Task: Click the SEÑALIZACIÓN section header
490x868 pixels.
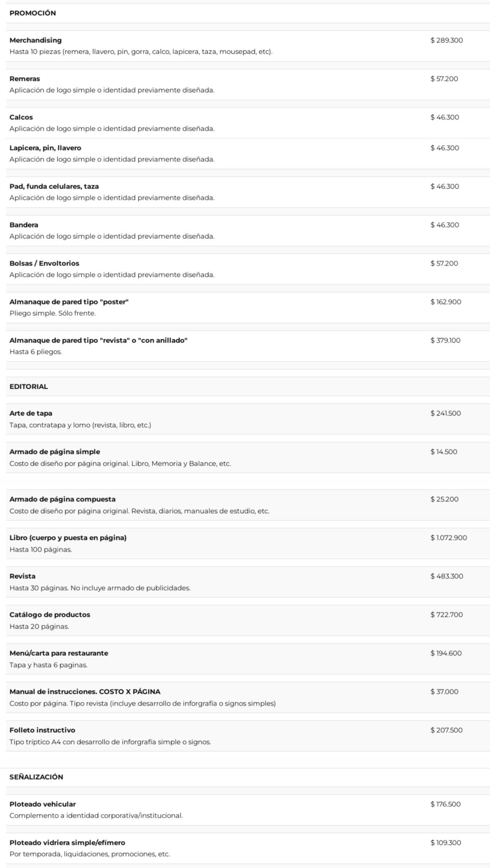Action: point(36,777)
